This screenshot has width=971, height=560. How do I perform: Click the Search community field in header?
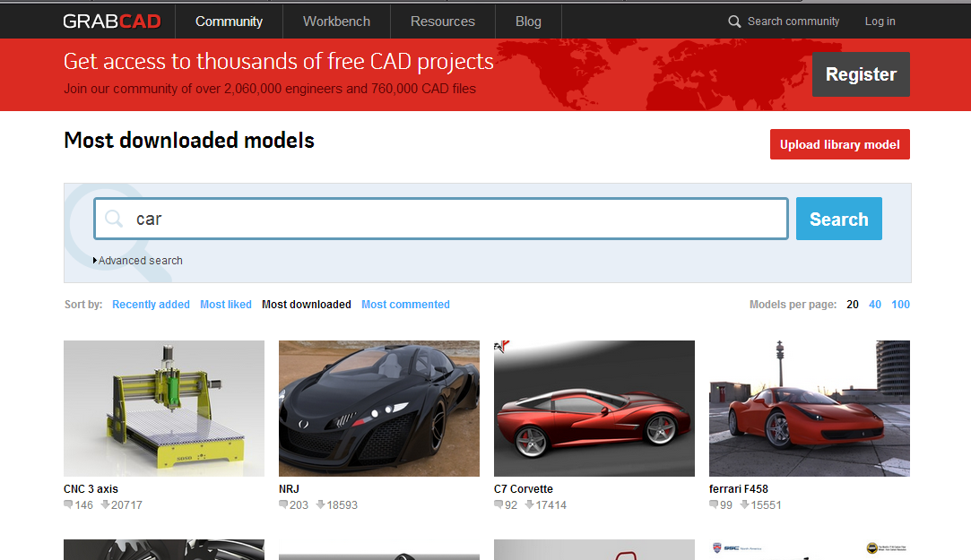[793, 21]
